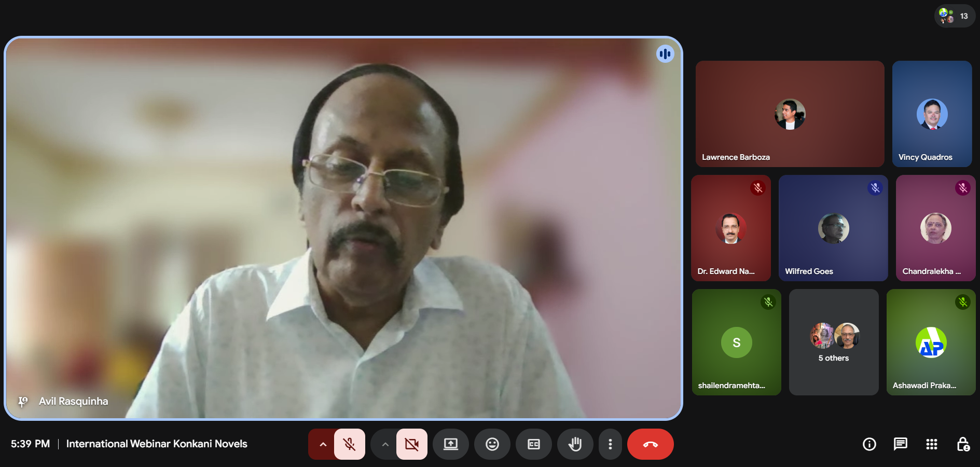
Task: Expand video settings chevron
Action: tap(385, 444)
